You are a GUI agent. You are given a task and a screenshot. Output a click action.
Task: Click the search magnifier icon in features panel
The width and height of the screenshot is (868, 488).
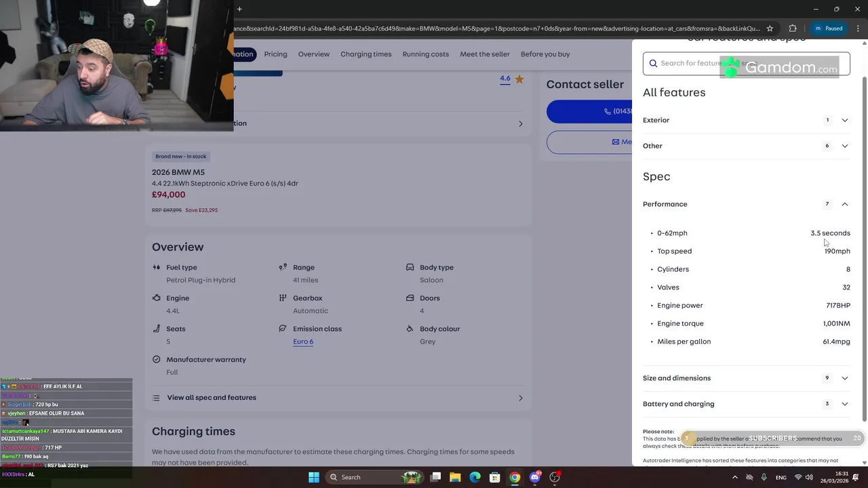(654, 63)
